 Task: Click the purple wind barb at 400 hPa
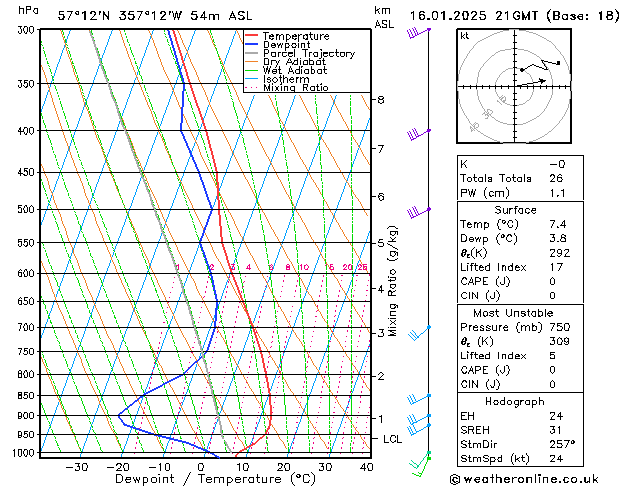tap(417, 133)
